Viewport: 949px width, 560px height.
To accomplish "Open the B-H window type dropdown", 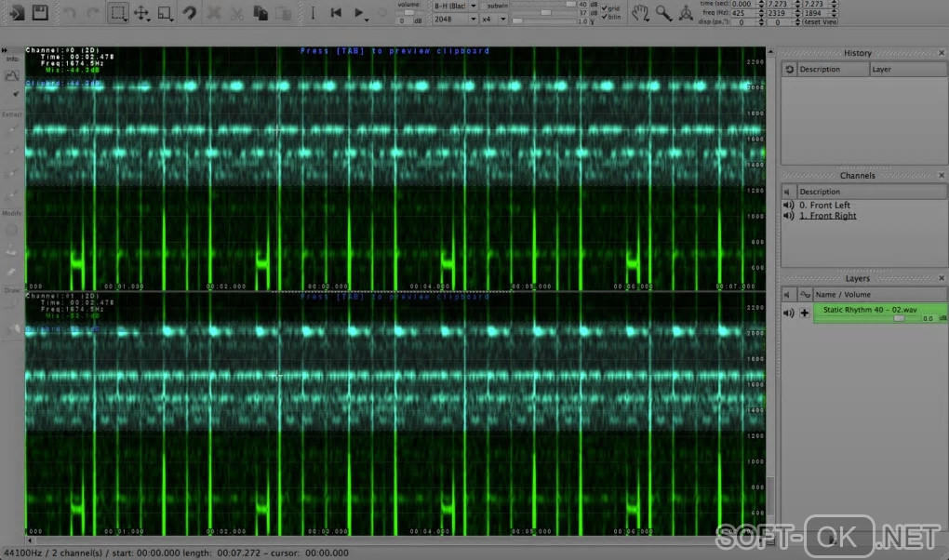I will point(454,6).
